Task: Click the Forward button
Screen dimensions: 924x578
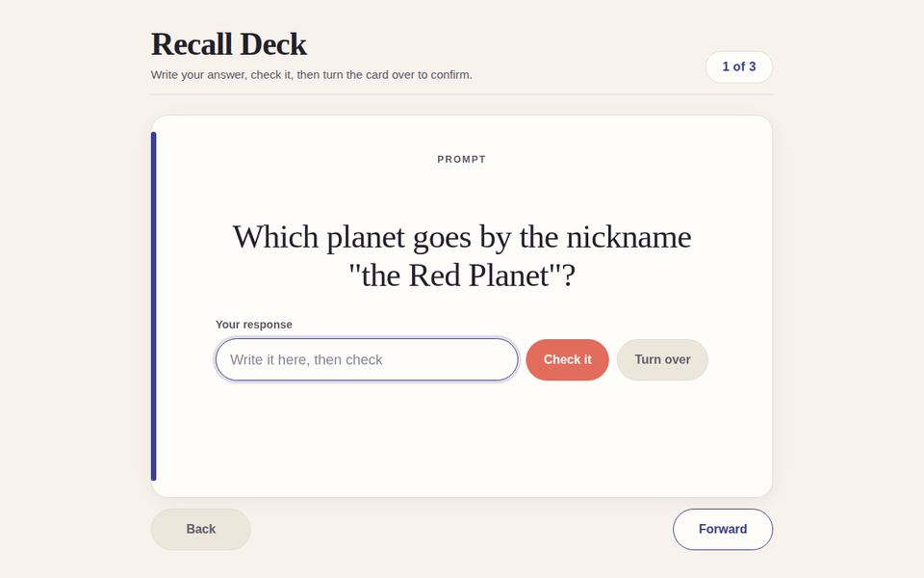Action: coord(723,529)
